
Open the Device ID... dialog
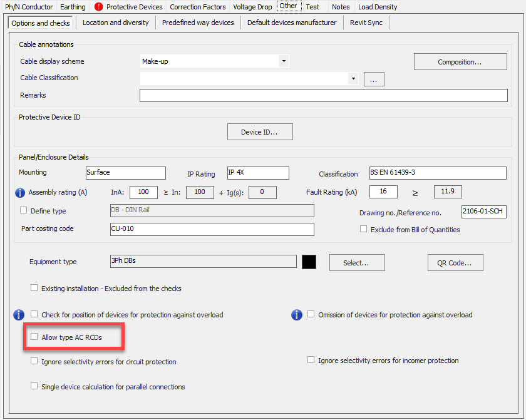tap(259, 132)
